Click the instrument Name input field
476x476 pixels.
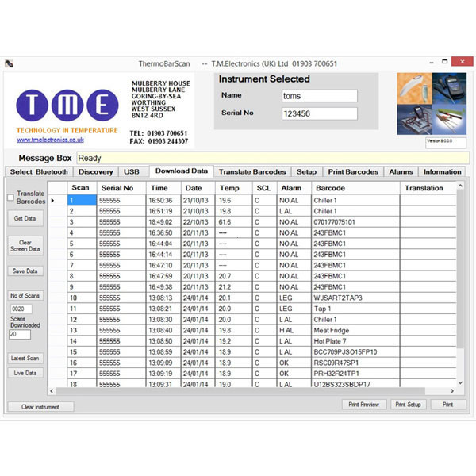coord(319,96)
